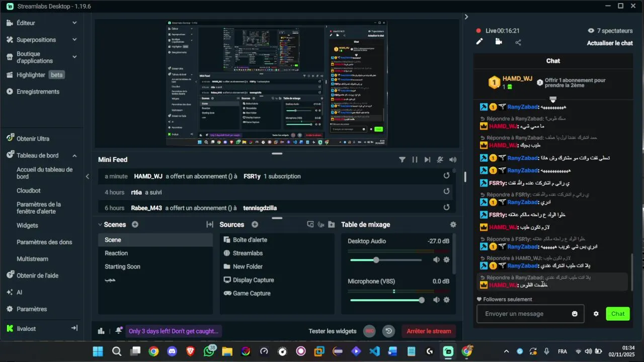Mute Desktop Audio speaker icon
Viewport: 644px width, 362px height.
click(x=436, y=260)
